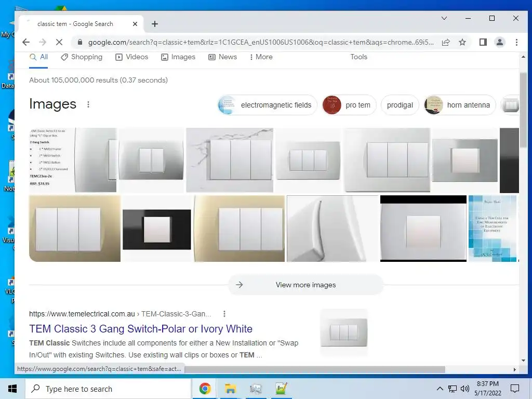The height and width of the screenshot is (399, 532).
Task: Show hidden system tray icons
Action: (x=440, y=389)
